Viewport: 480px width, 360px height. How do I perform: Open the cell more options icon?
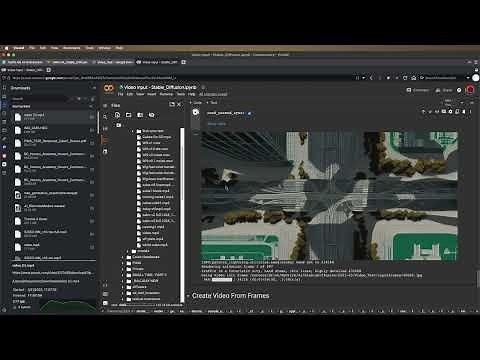click(x=470, y=112)
